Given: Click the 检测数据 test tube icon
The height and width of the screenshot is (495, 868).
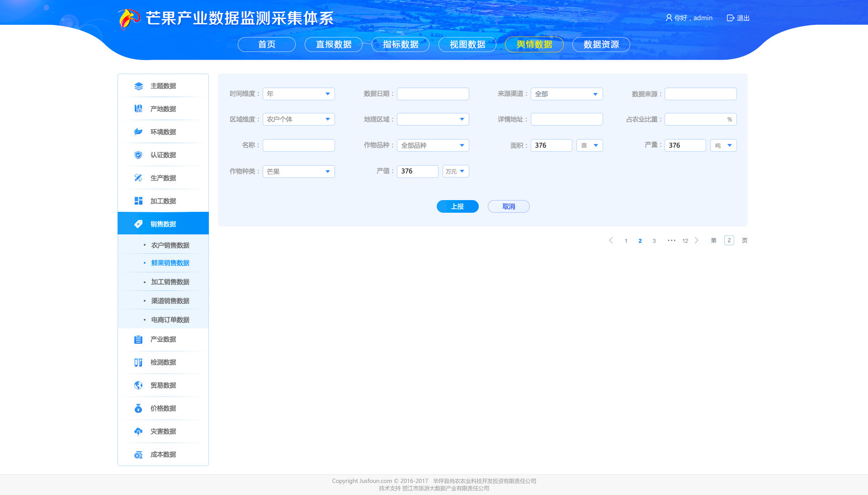Looking at the screenshot, I should click(x=138, y=362).
